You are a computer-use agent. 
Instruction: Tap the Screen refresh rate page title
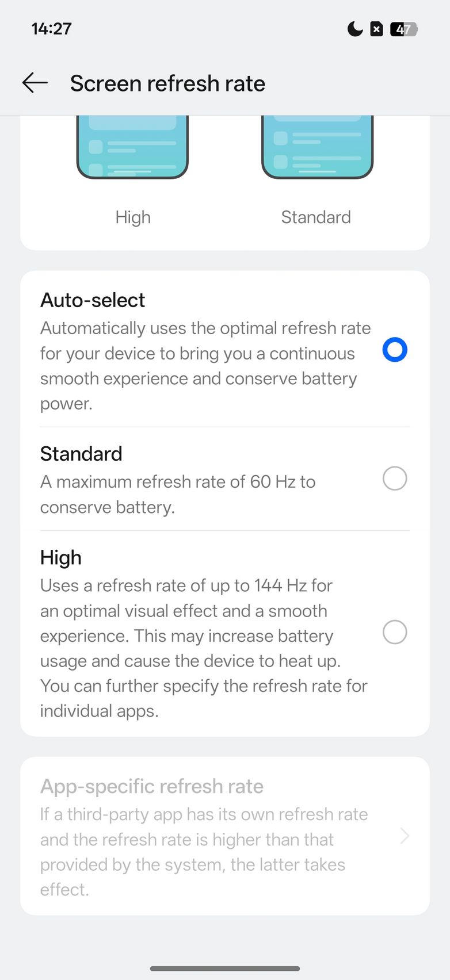[x=167, y=83]
